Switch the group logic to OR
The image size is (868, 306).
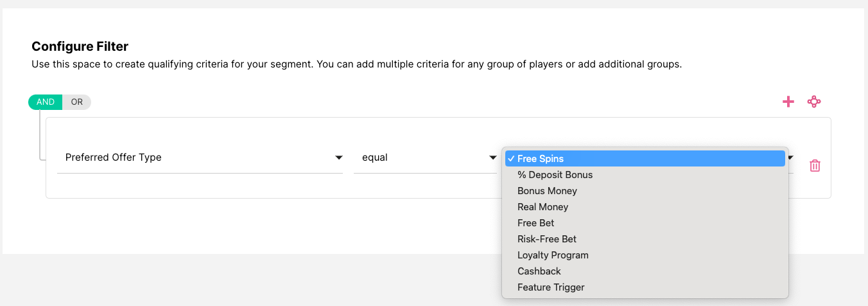tap(77, 102)
